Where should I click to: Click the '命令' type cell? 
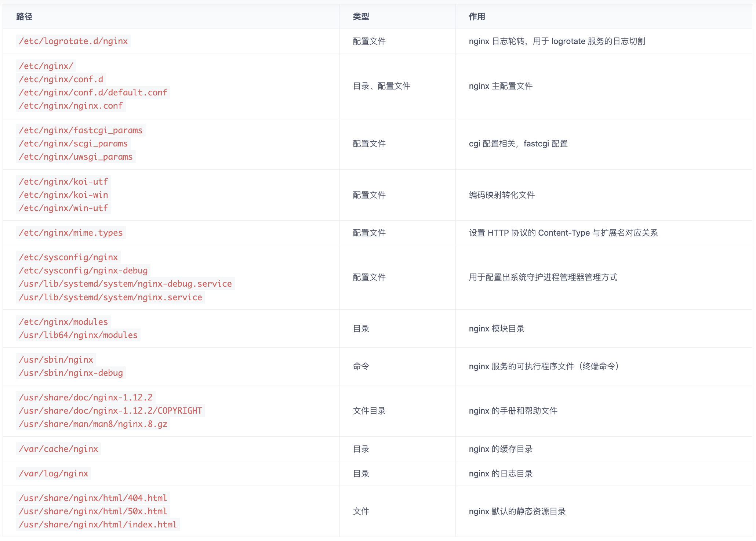pyautogui.click(x=361, y=366)
